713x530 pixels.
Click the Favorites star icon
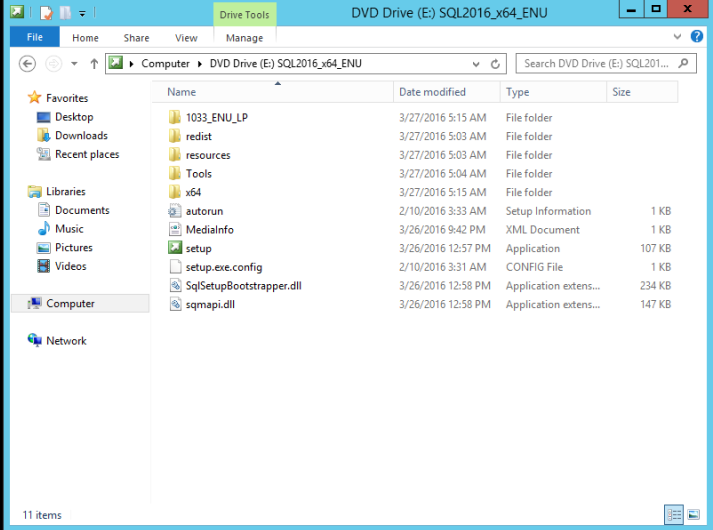(35, 97)
